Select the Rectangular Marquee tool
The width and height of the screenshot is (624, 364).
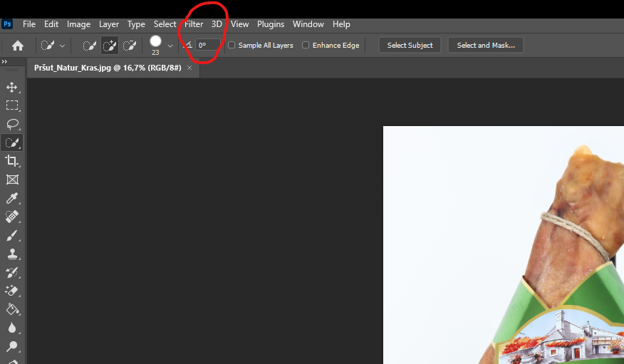coord(12,105)
